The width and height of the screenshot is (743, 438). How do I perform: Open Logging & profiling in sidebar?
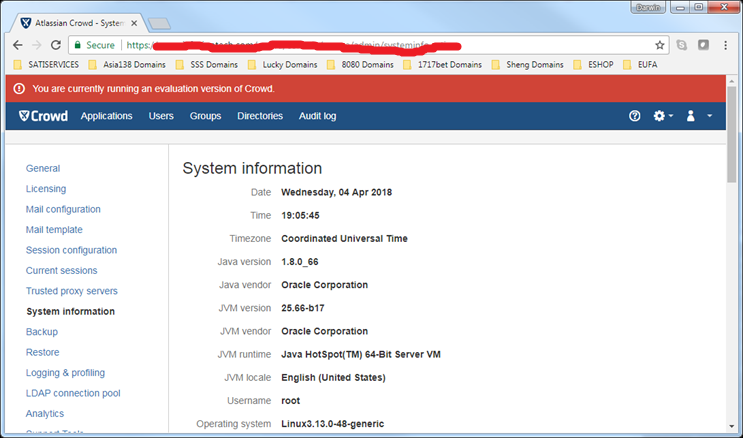point(65,373)
